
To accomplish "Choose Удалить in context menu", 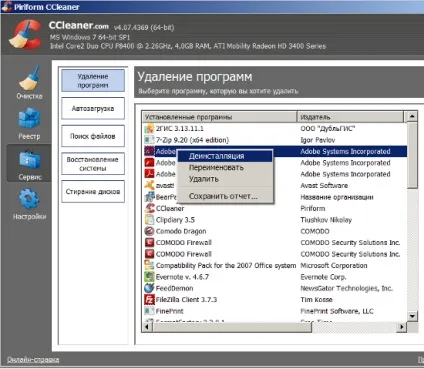I will click(x=225, y=179).
